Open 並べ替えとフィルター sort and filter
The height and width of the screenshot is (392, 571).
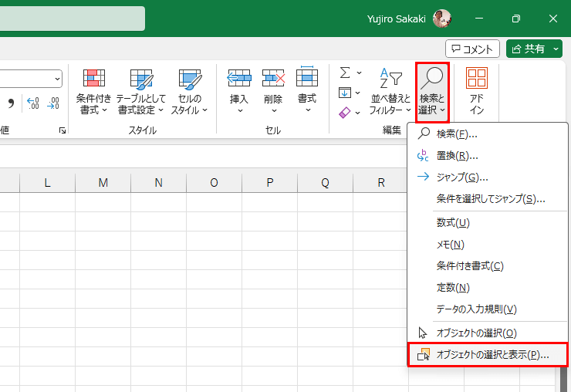point(390,92)
